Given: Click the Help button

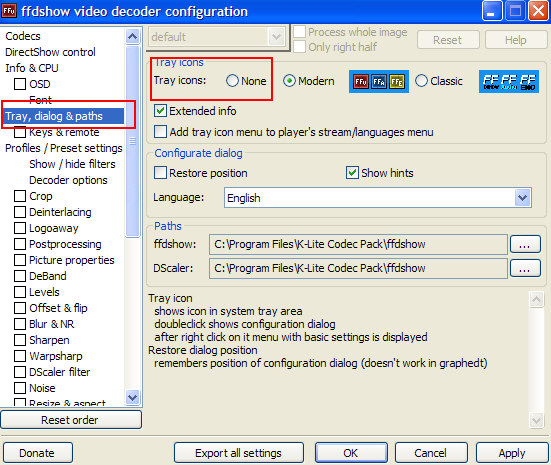Looking at the screenshot, I should tap(516, 40).
